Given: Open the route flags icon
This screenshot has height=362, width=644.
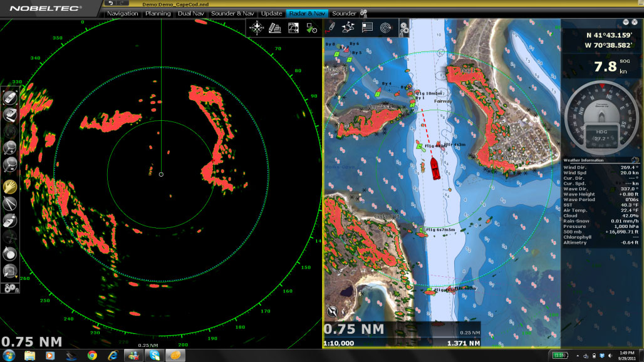Looking at the screenshot, I should [x=348, y=28].
